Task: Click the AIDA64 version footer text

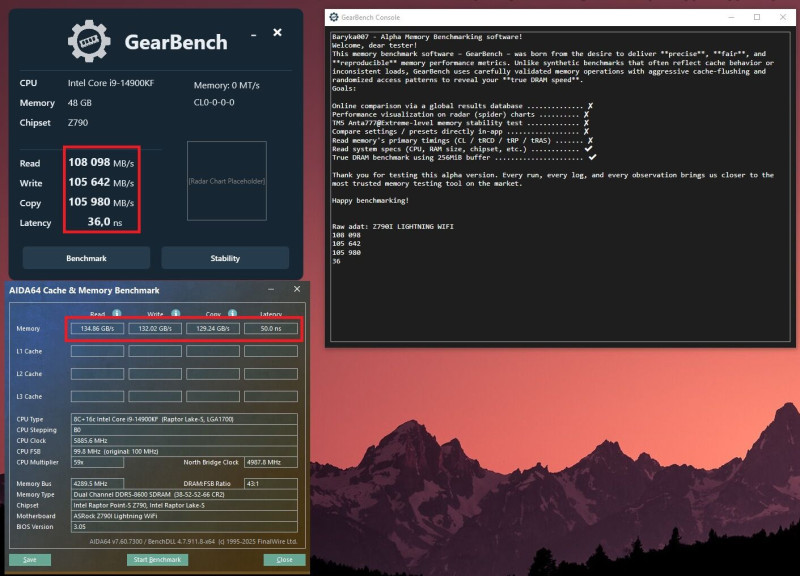Action: click(x=193, y=541)
